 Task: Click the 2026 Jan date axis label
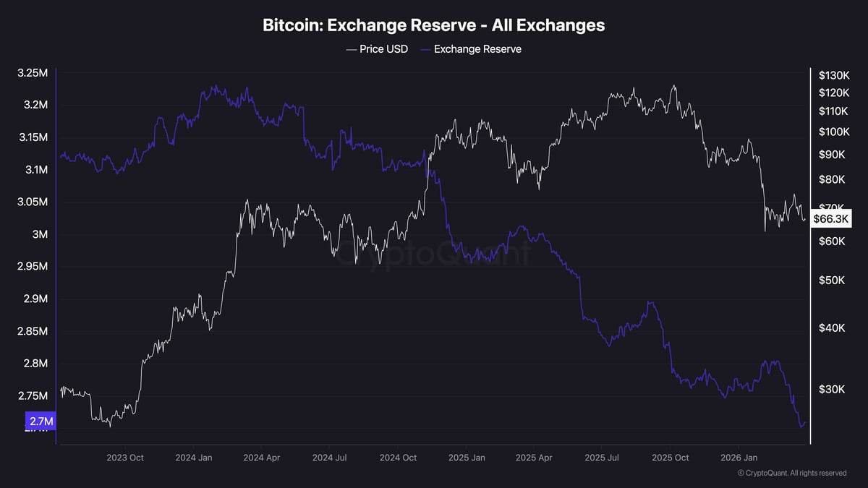pos(739,458)
